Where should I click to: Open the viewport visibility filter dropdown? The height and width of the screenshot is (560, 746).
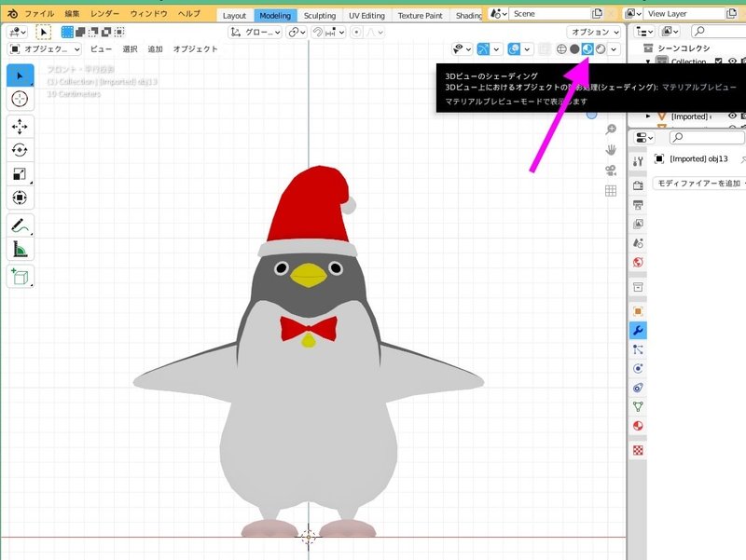pyautogui.click(x=462, y=49)
